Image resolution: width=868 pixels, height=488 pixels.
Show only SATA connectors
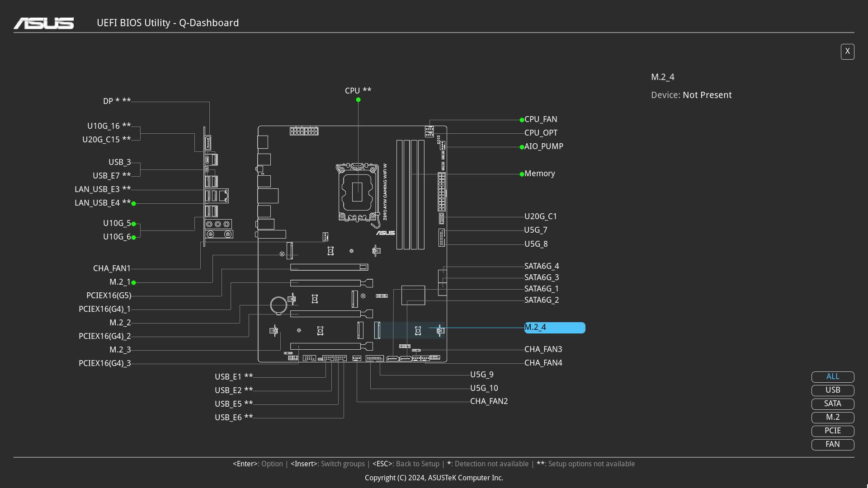[x=832, y=404]
